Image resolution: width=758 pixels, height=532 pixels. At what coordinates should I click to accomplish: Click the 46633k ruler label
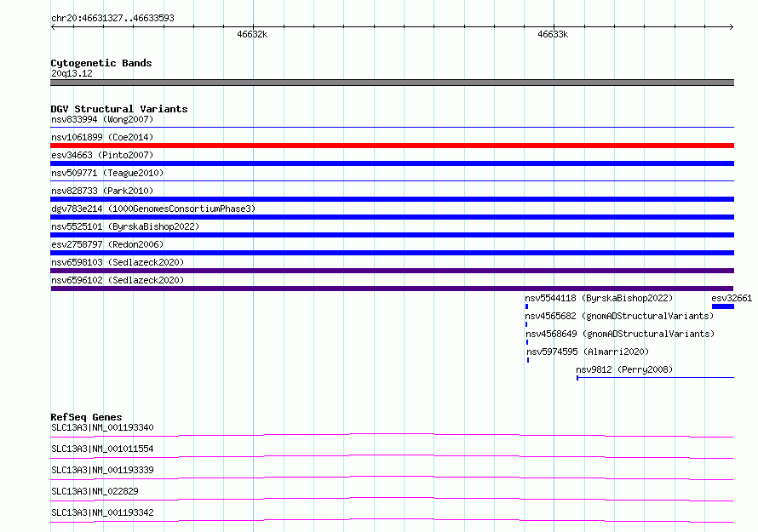553,34
